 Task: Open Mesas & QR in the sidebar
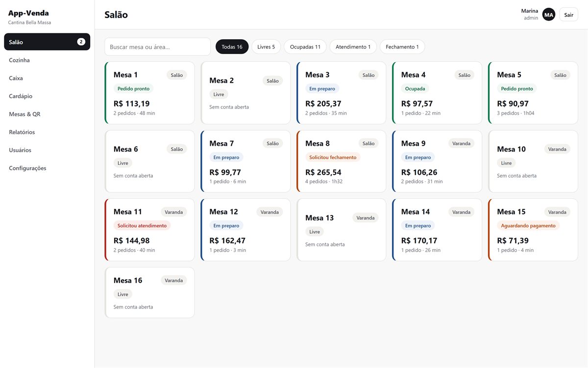coord(47,114)
